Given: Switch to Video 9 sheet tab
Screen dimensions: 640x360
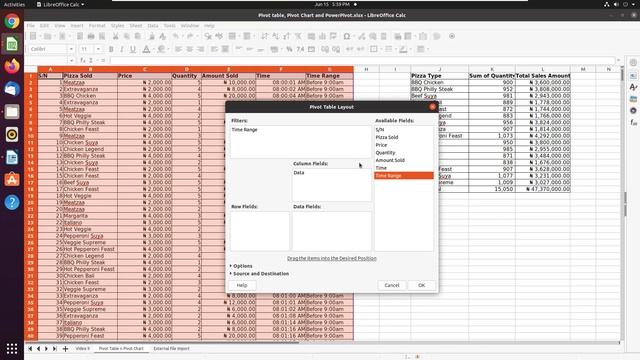Looking at the screenshot, I should tap(83, 349).
